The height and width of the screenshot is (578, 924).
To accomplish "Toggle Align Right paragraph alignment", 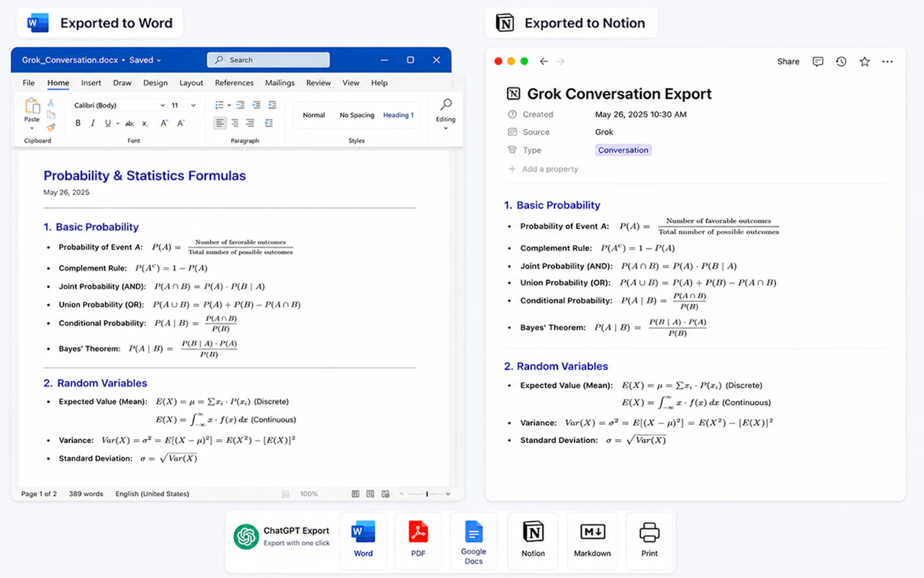I will tap(250, 123).
